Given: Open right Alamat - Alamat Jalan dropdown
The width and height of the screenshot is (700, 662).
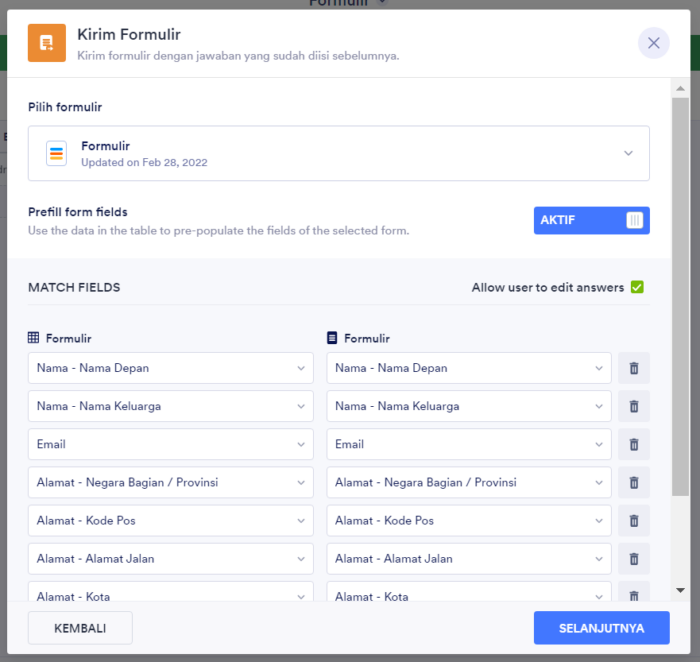Looking at the screenshot, I should 468,558.
